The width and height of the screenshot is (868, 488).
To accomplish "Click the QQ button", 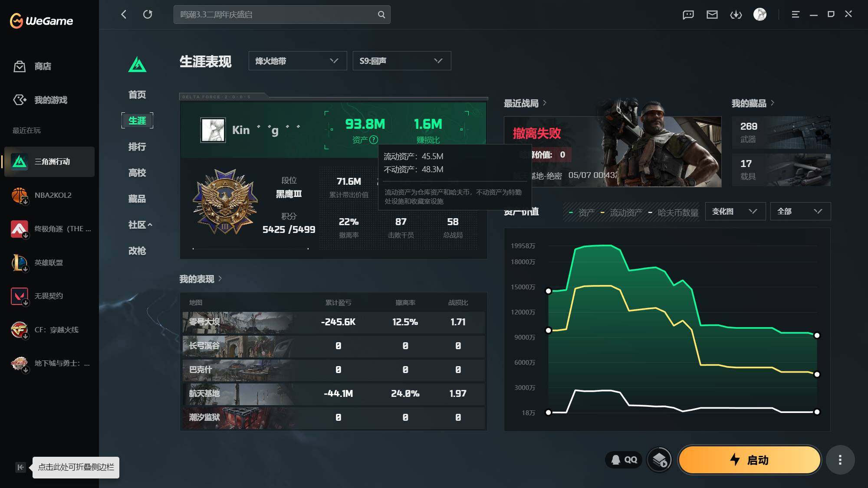I will pos(624,460).
